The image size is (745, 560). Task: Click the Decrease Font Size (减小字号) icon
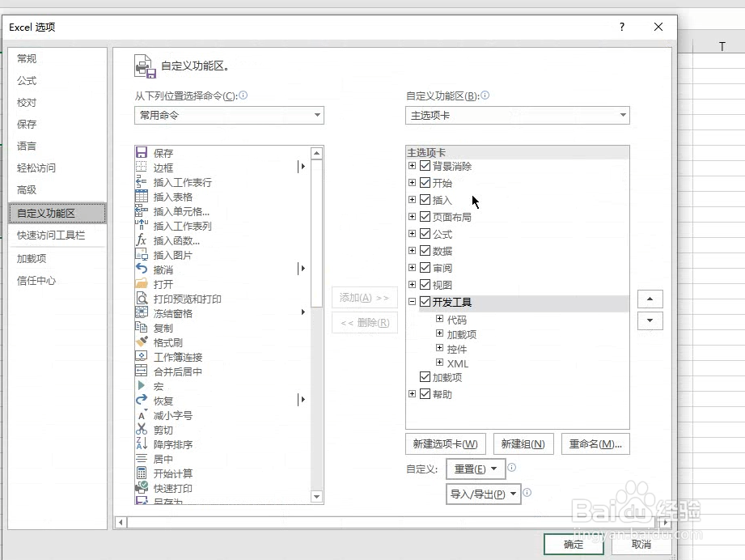(142, 415)
